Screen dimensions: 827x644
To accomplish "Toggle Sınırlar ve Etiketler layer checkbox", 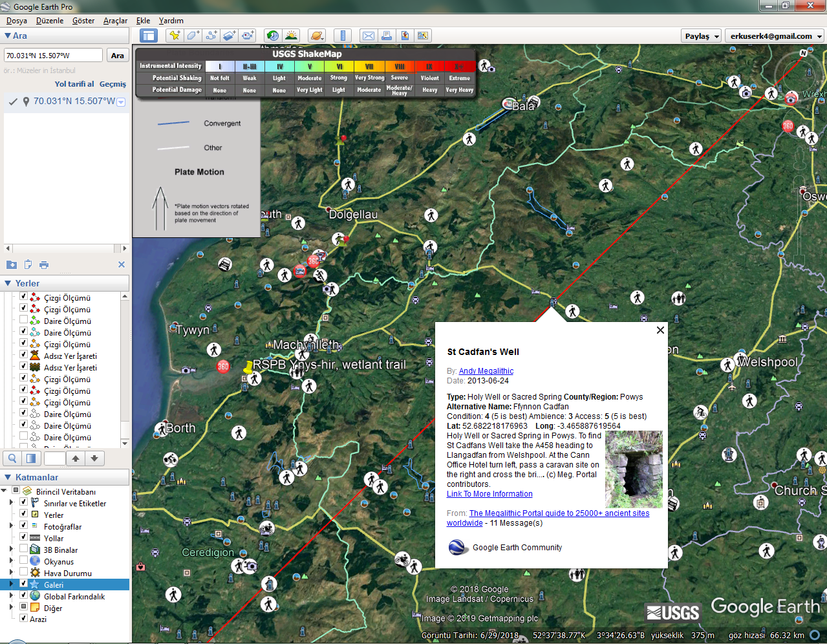I will (x=24, y=502).
